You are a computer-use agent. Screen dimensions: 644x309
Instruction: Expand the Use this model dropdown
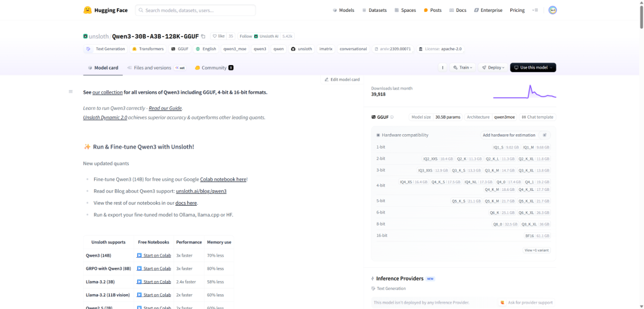(533, 67)
